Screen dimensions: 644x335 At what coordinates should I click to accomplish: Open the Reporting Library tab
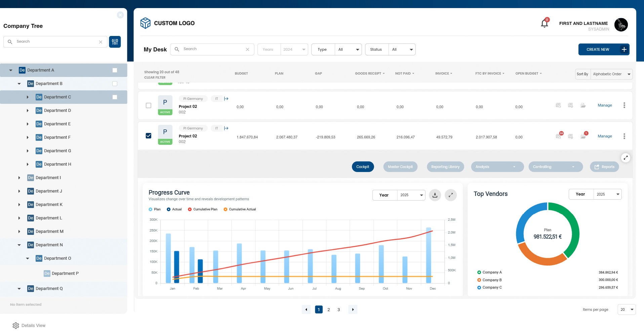coord(445,167)
